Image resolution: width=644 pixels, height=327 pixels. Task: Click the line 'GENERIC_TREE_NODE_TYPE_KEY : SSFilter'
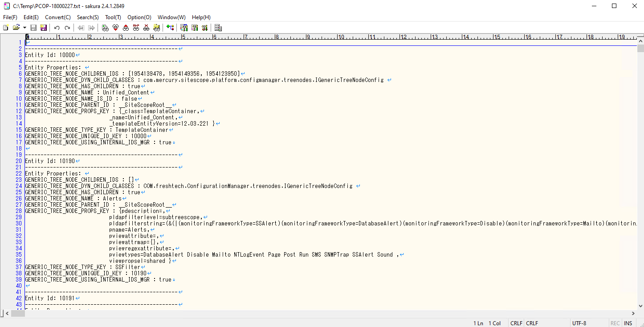tap(82, 267)
